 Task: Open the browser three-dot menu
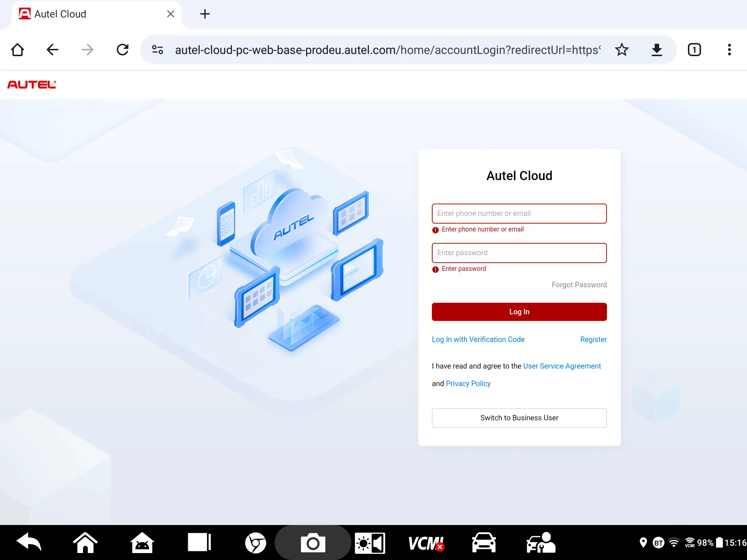[x=729, y=50]
